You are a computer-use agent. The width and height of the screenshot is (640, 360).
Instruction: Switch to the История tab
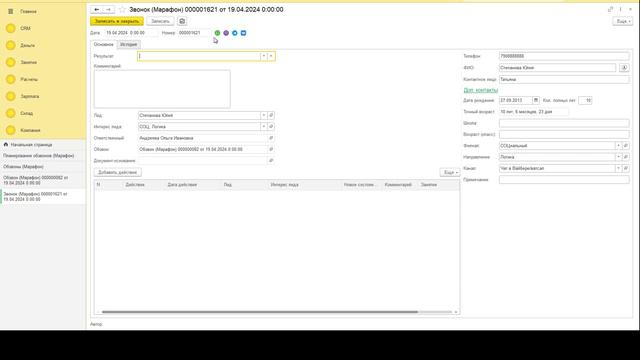pos(129,44)
